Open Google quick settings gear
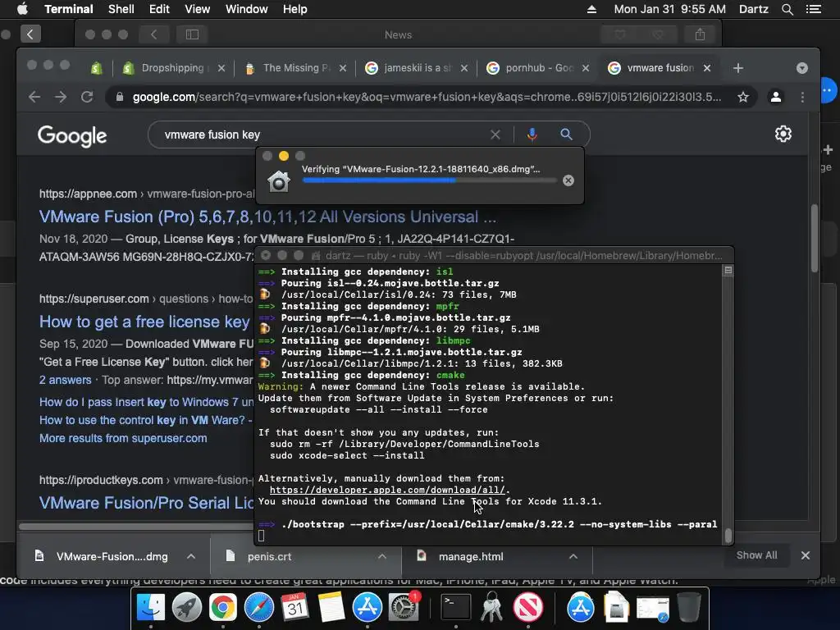This screenshot has height=630, width=840. [x=783, y=134]
